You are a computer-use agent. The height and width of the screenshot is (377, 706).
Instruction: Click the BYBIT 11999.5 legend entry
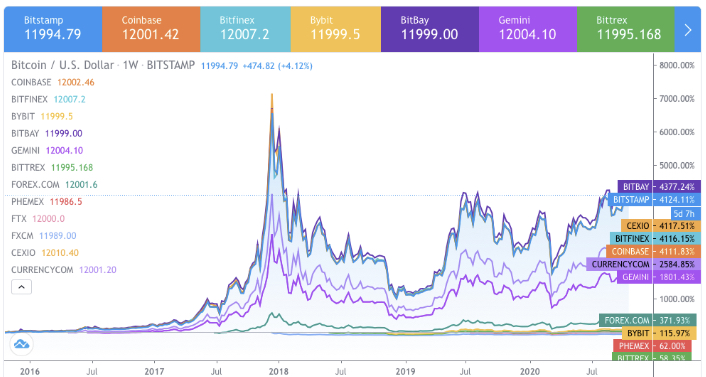[42, 116]
